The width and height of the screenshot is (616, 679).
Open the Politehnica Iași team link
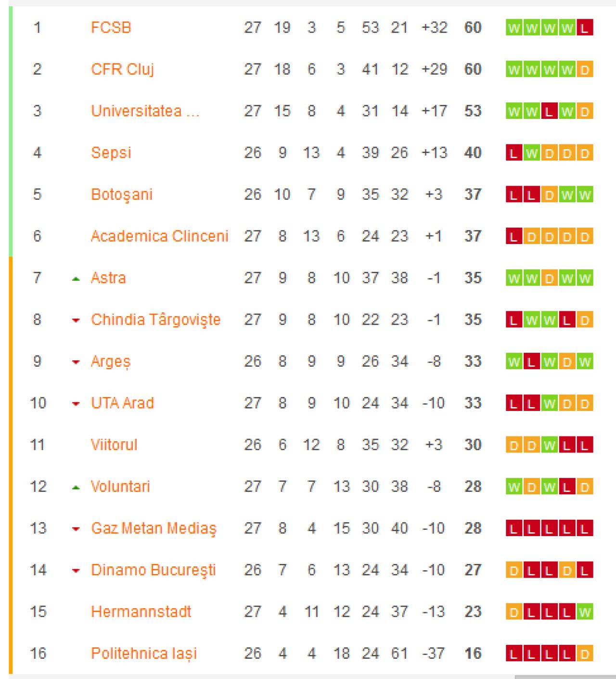[x=144, y=653]
